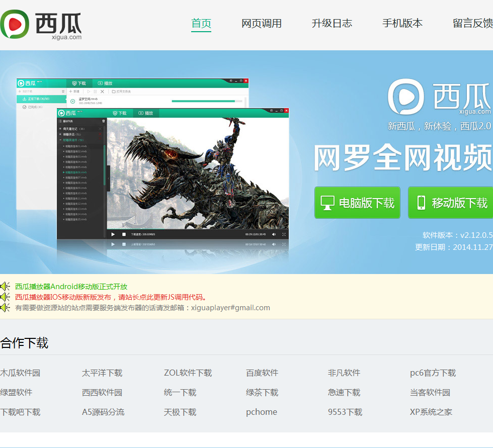Click the phone icon on mobile download

pyautogui.click(x=421, y=203)
